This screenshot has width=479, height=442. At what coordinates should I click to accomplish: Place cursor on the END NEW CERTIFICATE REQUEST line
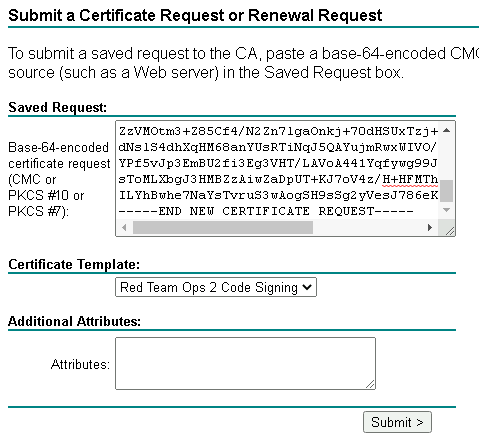(x=266, y=211)
